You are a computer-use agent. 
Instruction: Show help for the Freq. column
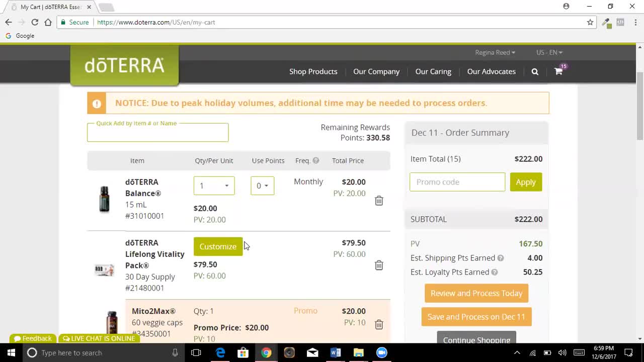pyautogui.click(x=316, y=160)
